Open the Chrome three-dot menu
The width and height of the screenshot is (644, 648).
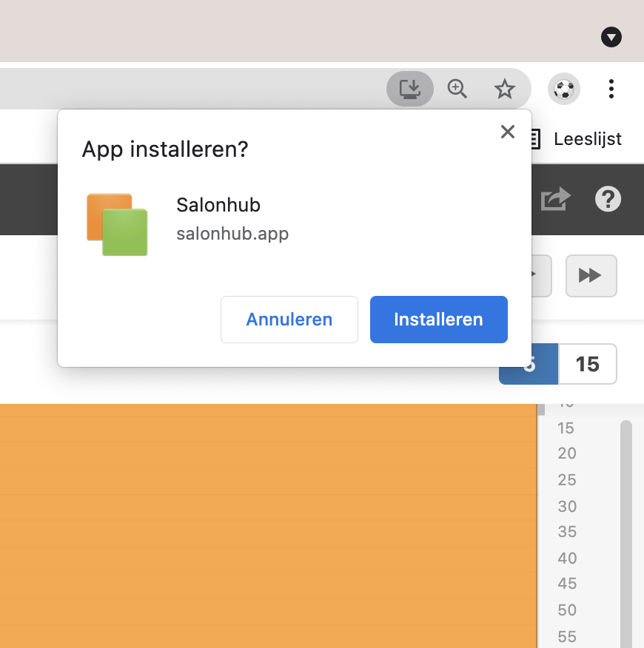611,90
